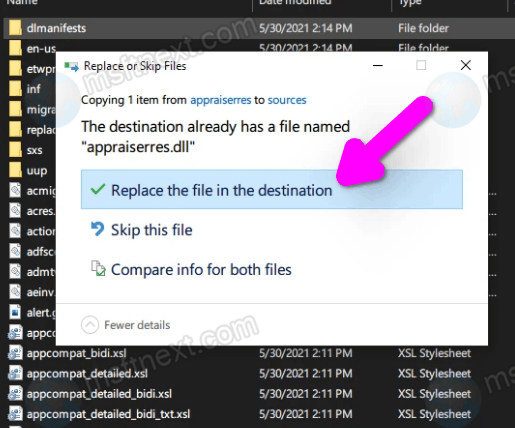Screen dimensions: 515x428
Task: Click the etwpr folder icon in Explorer
Action: (15, 69)
